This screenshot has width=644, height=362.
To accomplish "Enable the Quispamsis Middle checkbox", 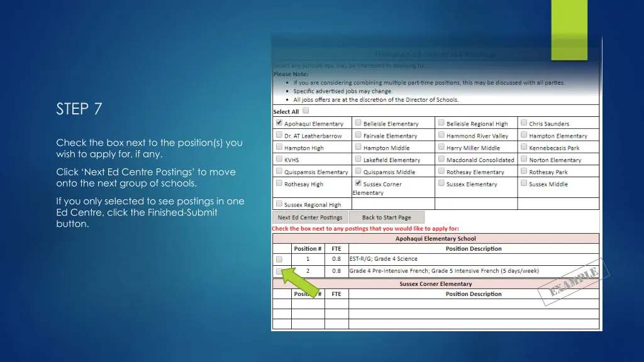I will click(x=358, y=172).
